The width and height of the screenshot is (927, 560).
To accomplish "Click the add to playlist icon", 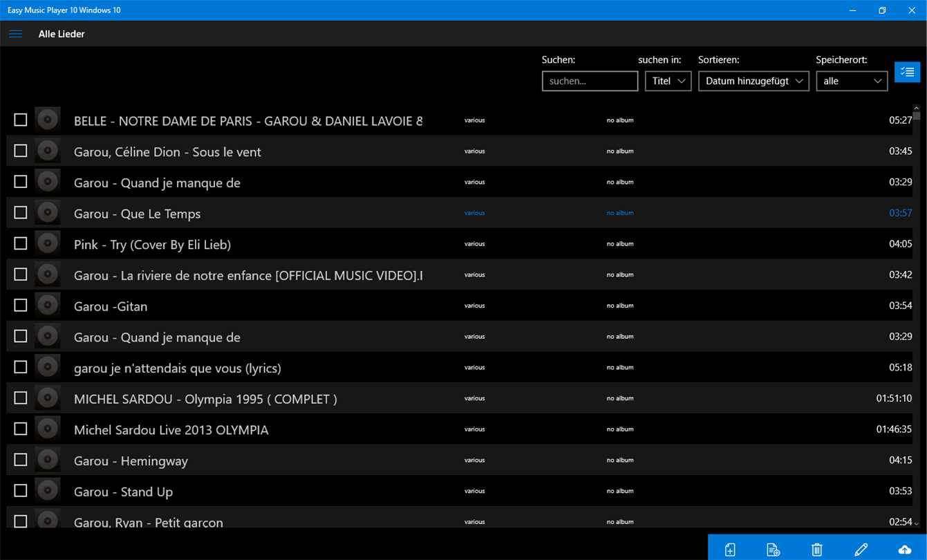I will (x=774, y=550).
